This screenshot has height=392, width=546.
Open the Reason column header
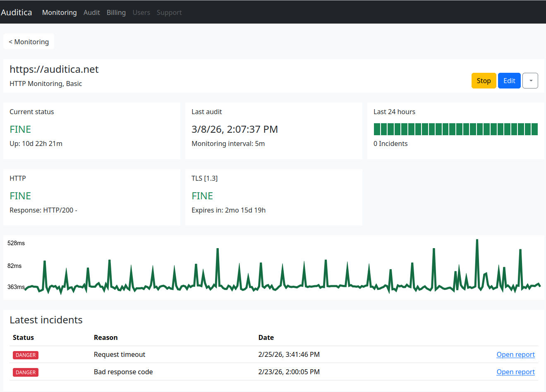[x=105, y=337]
